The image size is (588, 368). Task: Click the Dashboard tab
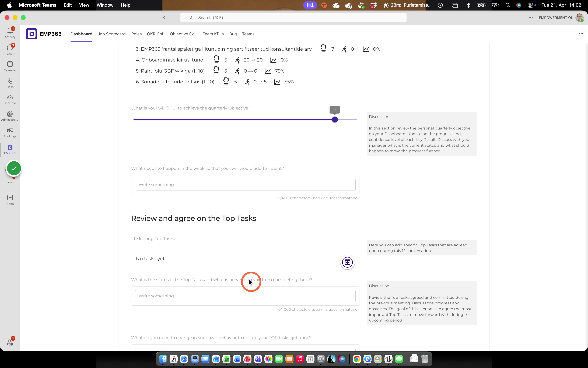[x=81, y=34]
